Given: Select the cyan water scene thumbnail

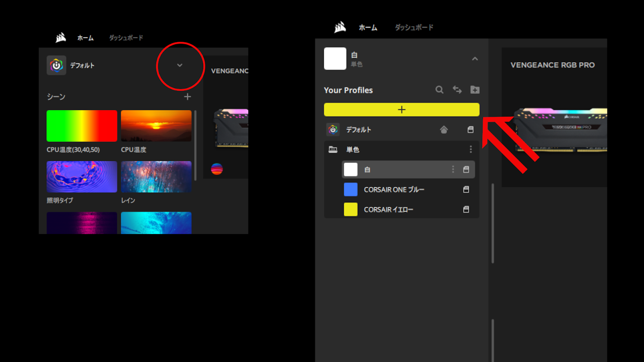Looking at the screenshot, I should 156,223.
